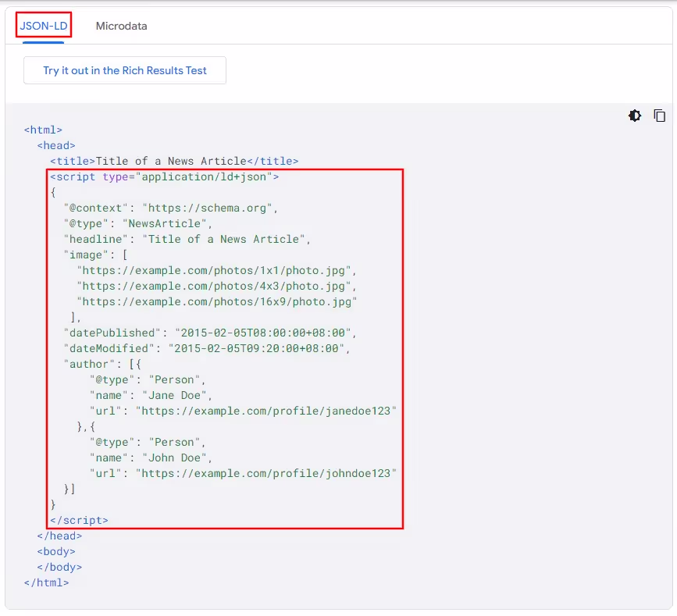Click the closing </html> tag
The image size is (677, 616).
(46, 582)
